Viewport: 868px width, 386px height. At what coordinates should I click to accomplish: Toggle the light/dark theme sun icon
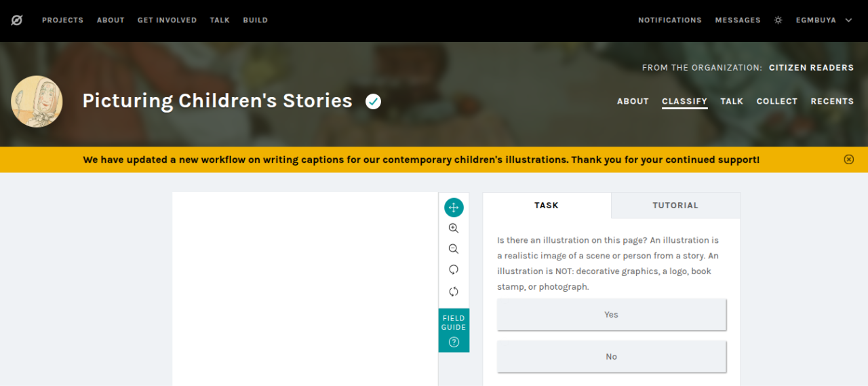[x=778, y=20]
